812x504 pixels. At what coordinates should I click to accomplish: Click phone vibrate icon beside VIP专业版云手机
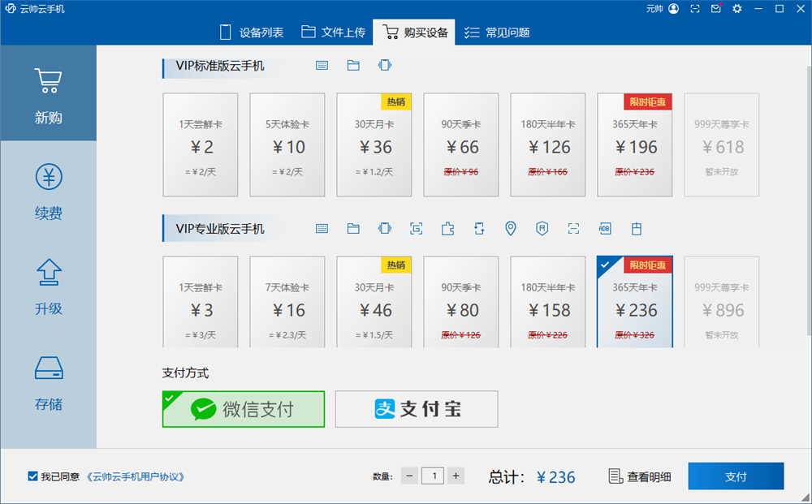tap(385, 228)
